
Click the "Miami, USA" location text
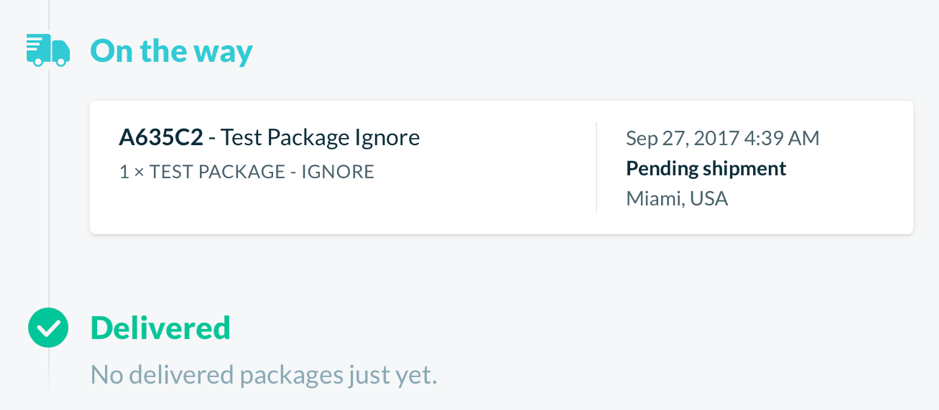pos(677,199)
